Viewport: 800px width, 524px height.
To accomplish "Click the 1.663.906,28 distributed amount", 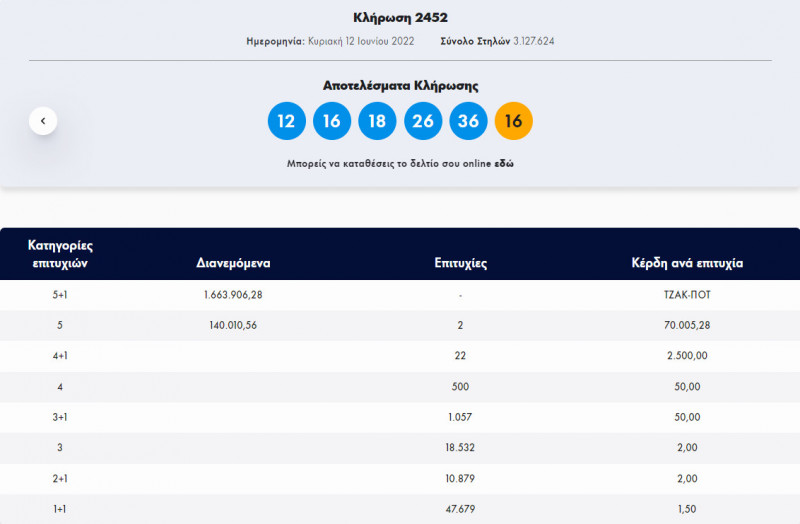I will [x=232, y=295].
